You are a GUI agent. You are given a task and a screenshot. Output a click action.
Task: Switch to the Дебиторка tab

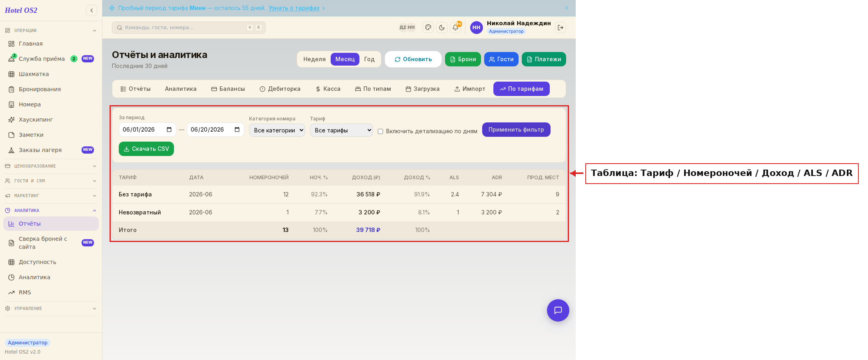[280, 89]
